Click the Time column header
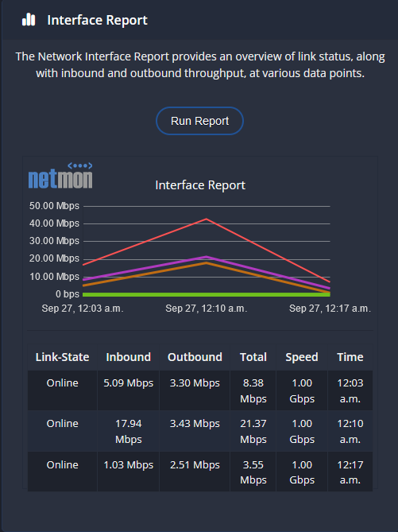 point(350,357)
